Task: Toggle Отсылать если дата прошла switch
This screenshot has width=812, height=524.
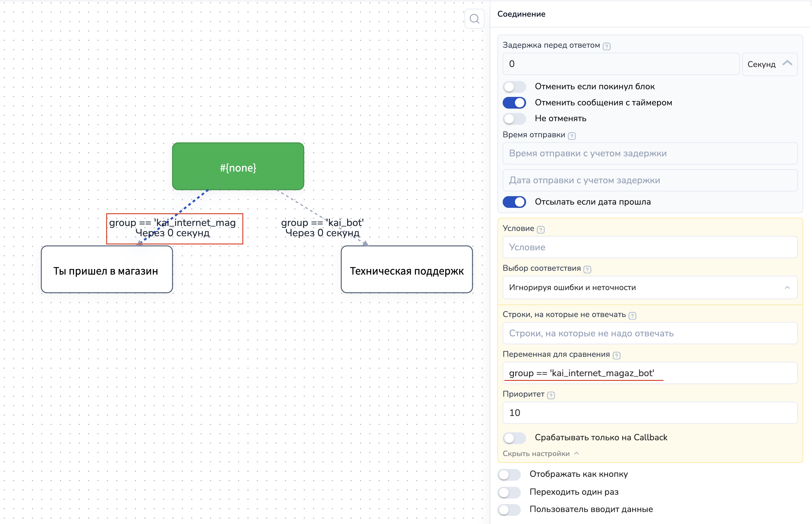Action: coord(514,202)
